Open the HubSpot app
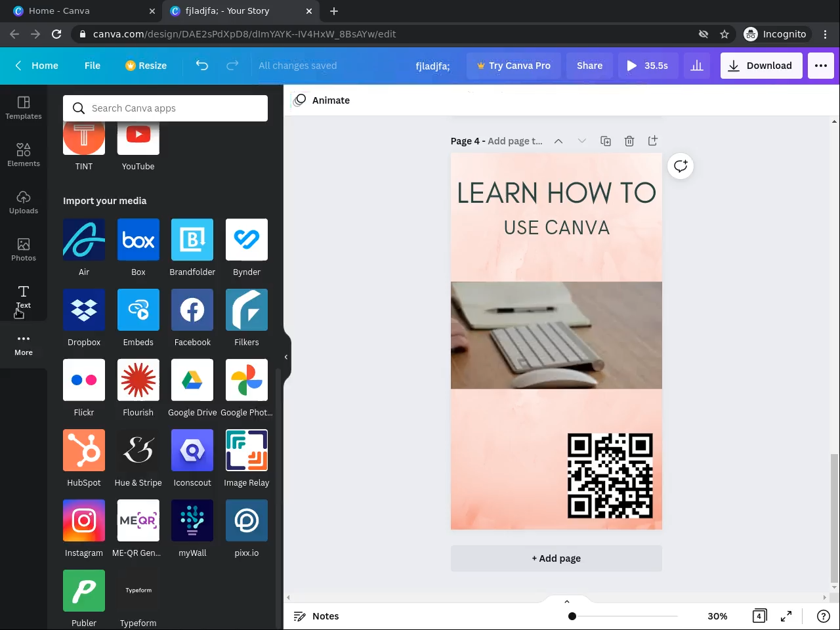 point(84,450)
